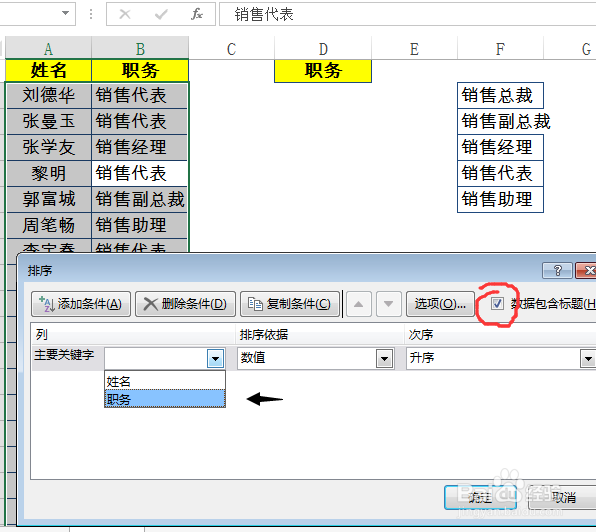Click 添加条件(A) button

[81, 304]
